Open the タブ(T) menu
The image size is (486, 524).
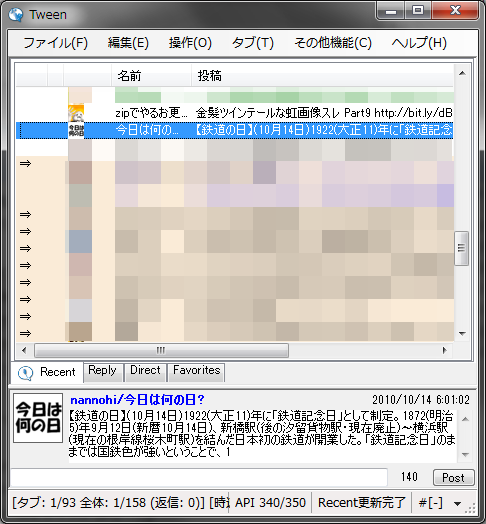coord(253,43)
